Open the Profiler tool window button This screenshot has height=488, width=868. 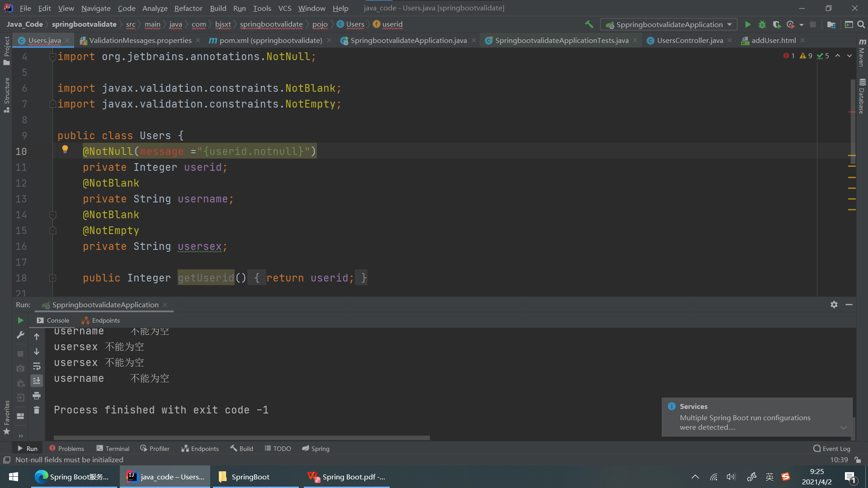coord(155,448)
